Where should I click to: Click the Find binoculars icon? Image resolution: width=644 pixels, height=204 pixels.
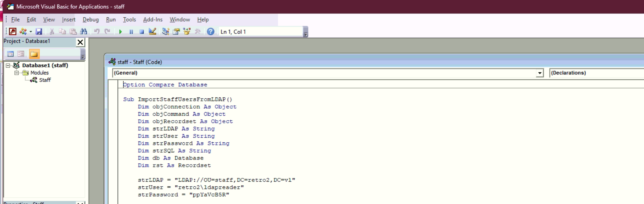[83, 31]
